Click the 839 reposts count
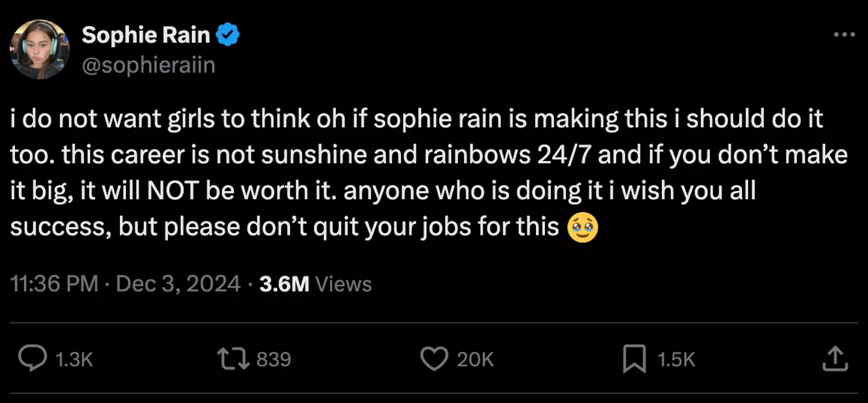The height and width of the screenshot is (403, 868). [274, 360]
